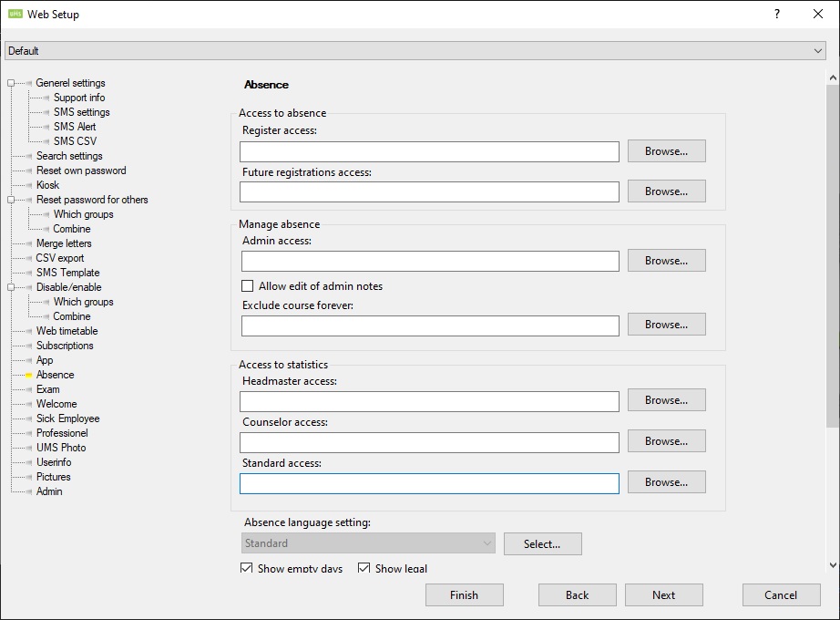
Task: Open the Web timetable tree item
Action: [67, 331]
